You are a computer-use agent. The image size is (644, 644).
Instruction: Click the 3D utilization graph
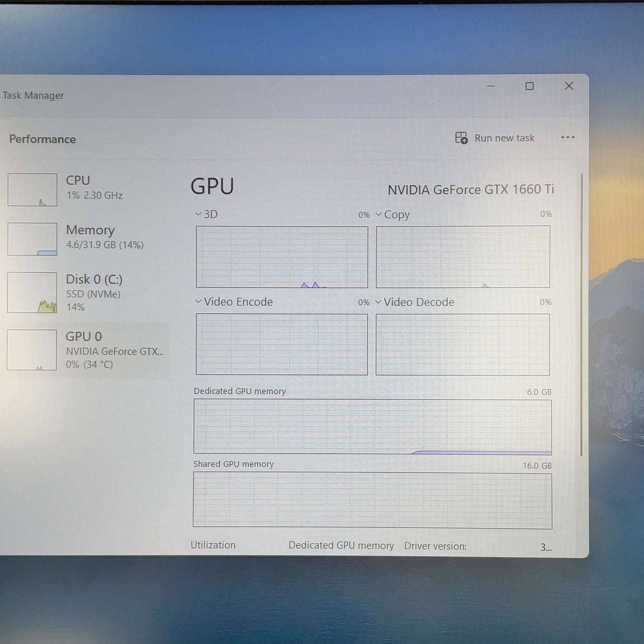tap(282, 257)
